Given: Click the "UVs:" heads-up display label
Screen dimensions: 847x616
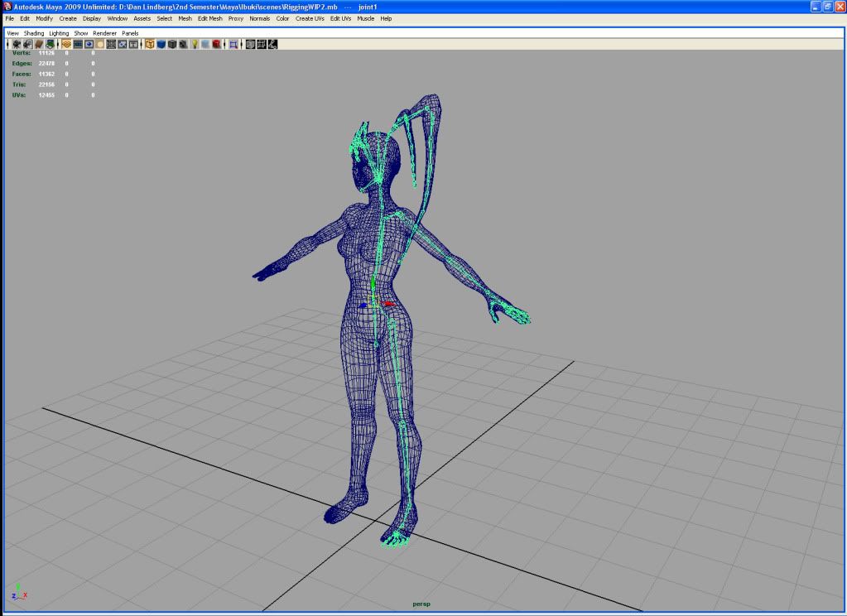Looking at the screenshot, I should (x=19, y=95).
